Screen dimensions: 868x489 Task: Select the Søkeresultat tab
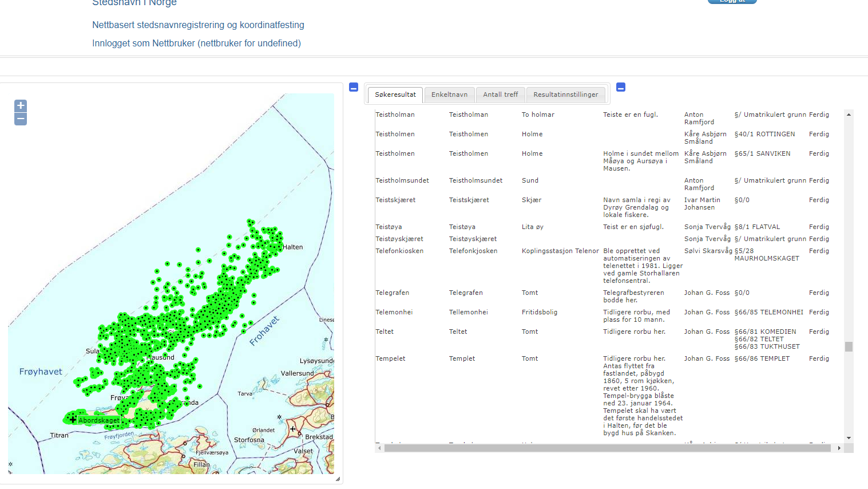tap(395, 95)
